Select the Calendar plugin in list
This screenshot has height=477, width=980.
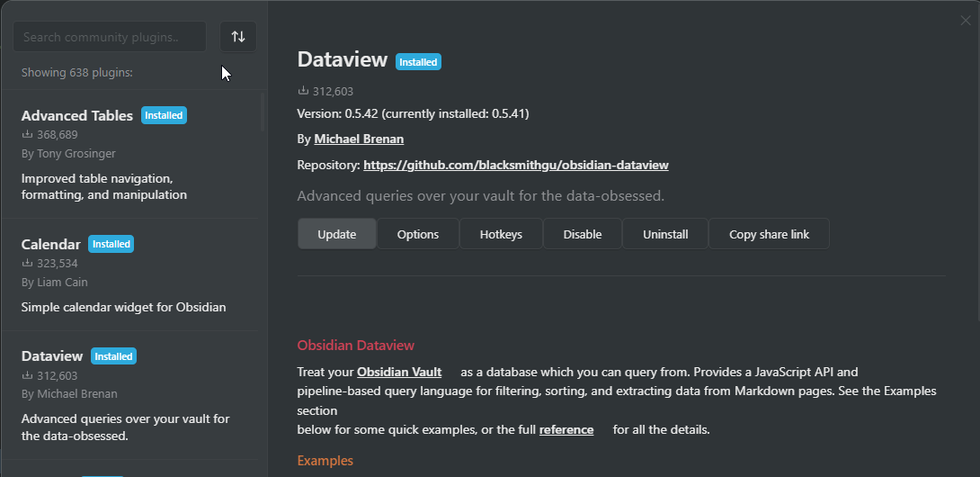[x=51, y=244]
